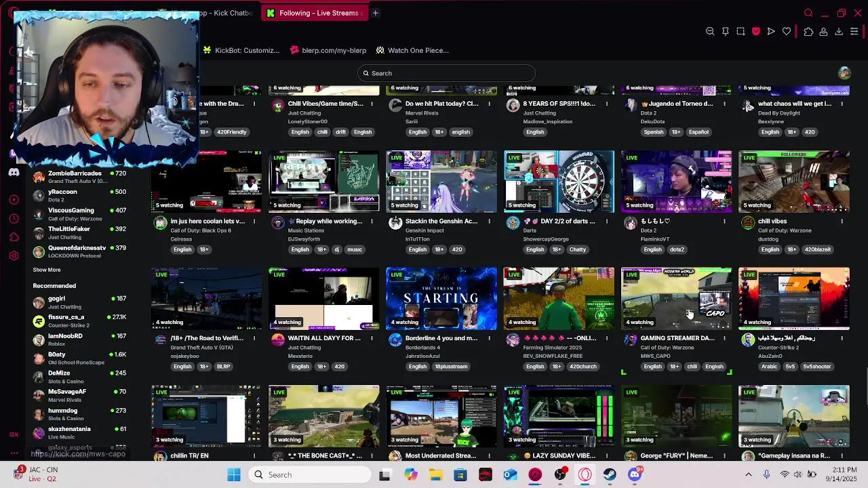Click the 'dota2' tag on FlaminkoVT stream

pyautogui.click(x=677, y=249)
